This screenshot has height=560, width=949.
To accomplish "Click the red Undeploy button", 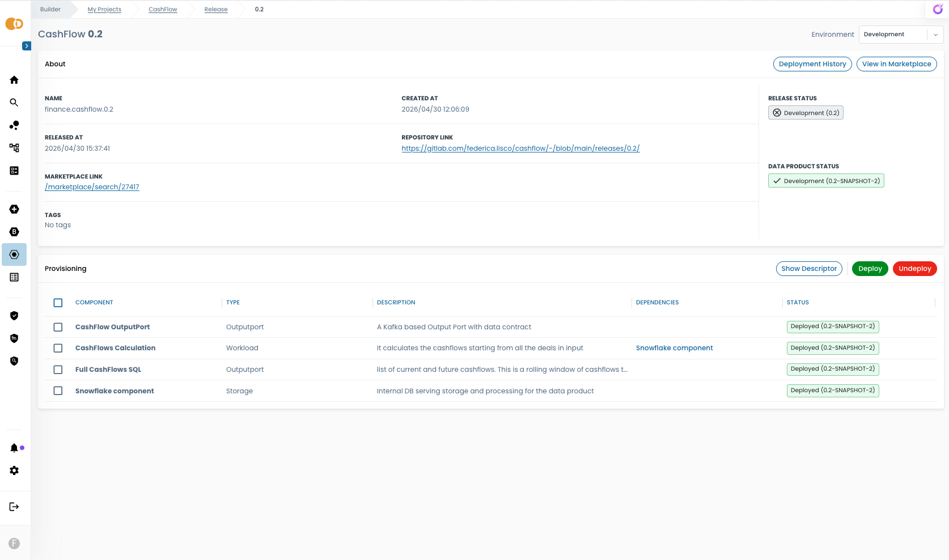I will 914,269.
